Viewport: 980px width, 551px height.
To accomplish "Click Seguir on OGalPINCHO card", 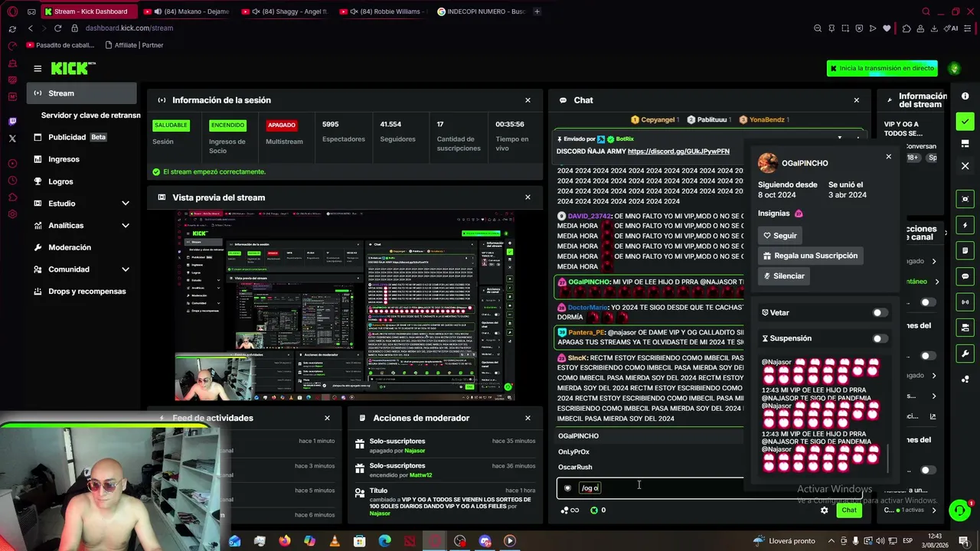I will [x=779, y=236].
